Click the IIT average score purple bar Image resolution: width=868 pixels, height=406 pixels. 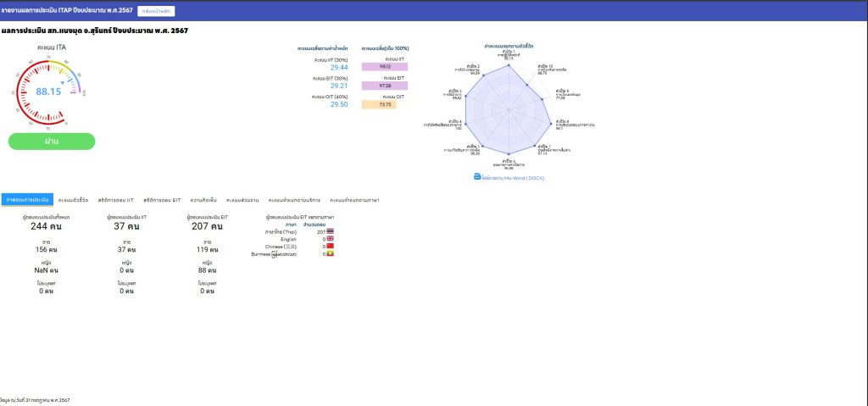(x=385, y=67)
